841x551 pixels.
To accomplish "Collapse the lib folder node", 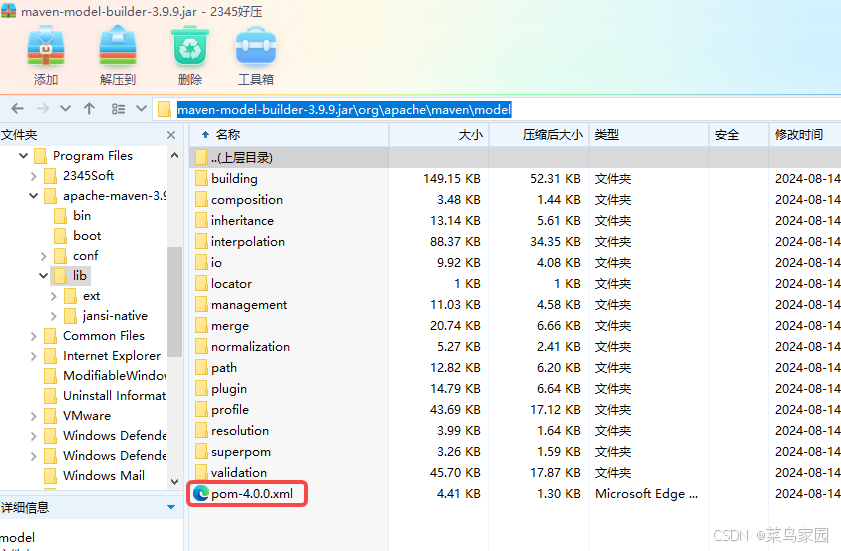I will (x=43, y=276).
